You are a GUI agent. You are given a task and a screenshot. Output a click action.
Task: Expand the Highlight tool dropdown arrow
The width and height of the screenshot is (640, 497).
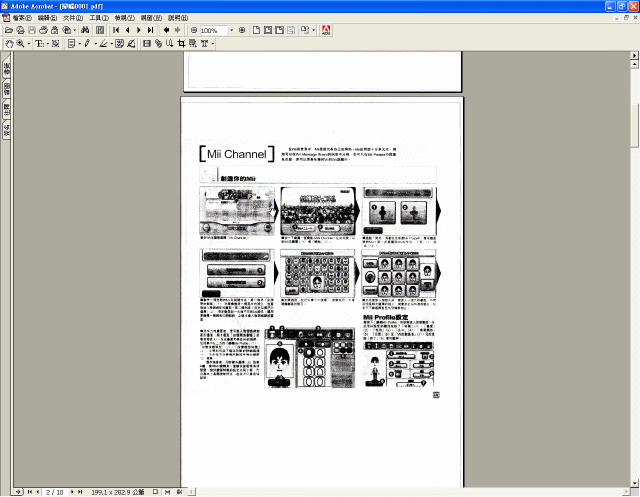click(111, 44)
